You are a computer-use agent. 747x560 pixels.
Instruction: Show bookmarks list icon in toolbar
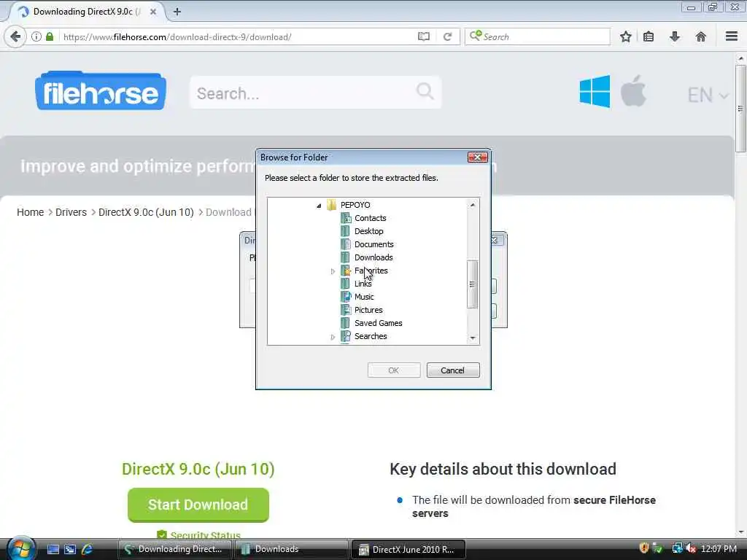[x=649, y=36]
